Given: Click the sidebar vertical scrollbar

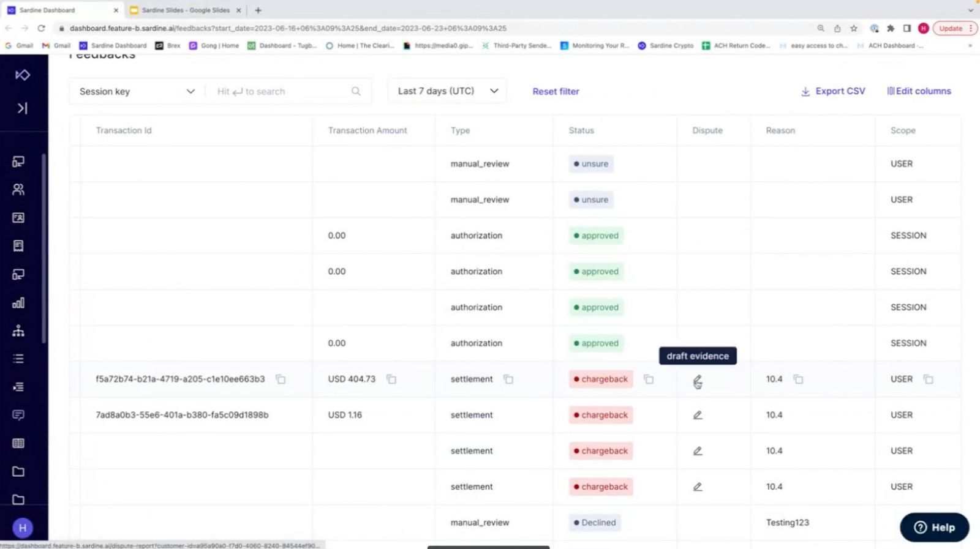Looking at the screenshot, I should point(43,248).
